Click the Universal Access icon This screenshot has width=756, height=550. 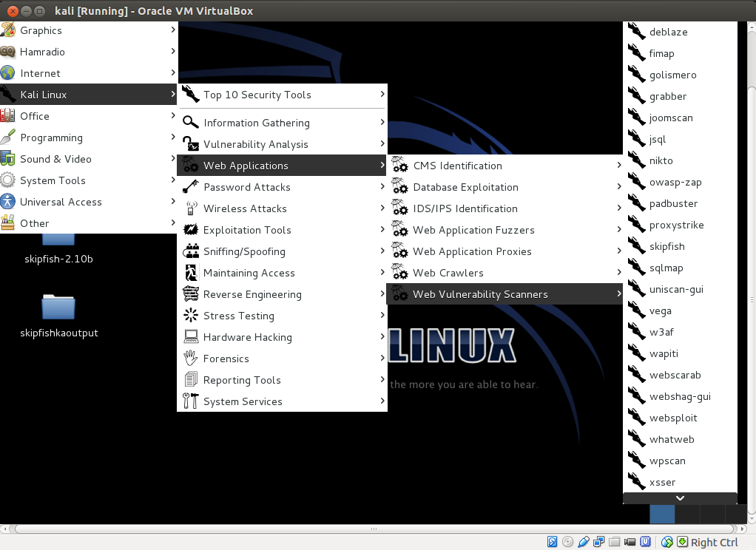7,202
